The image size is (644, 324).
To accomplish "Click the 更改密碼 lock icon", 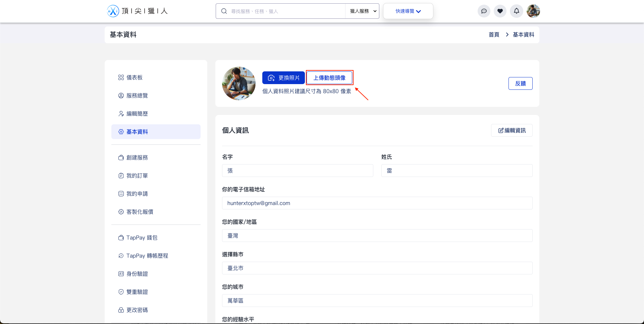I will (121, 310).
